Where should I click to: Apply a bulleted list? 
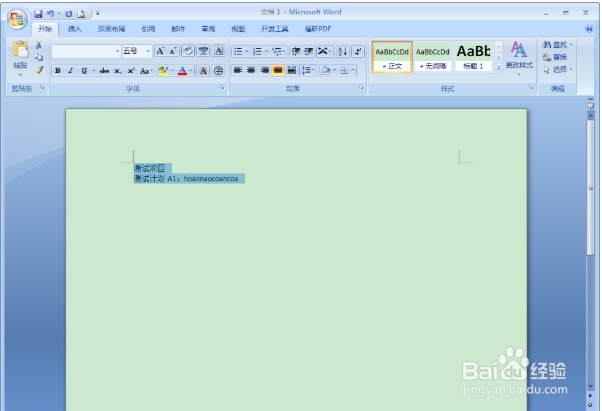pos(238,51)
